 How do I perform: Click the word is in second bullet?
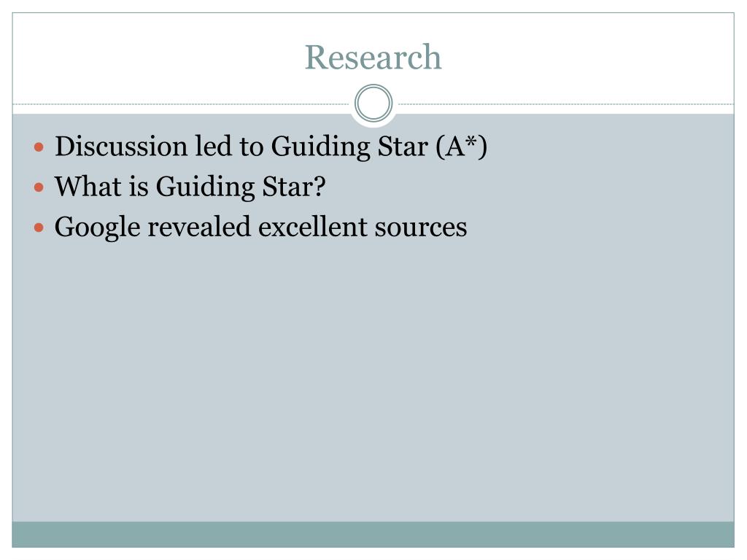coord(139,186)
